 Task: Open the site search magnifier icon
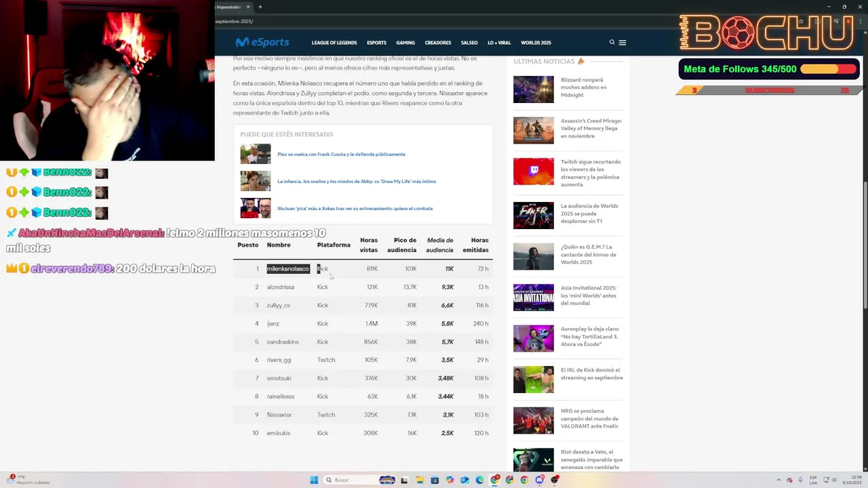612,42
